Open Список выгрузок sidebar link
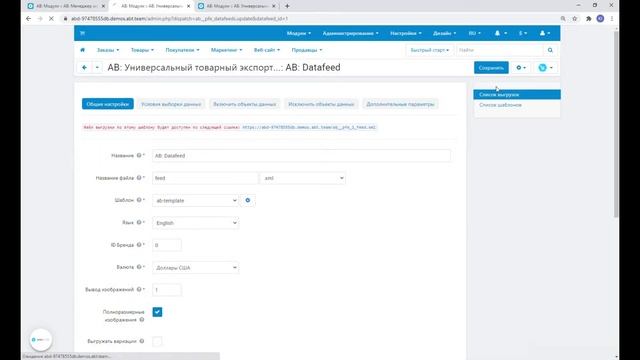 tap(517, 94)
